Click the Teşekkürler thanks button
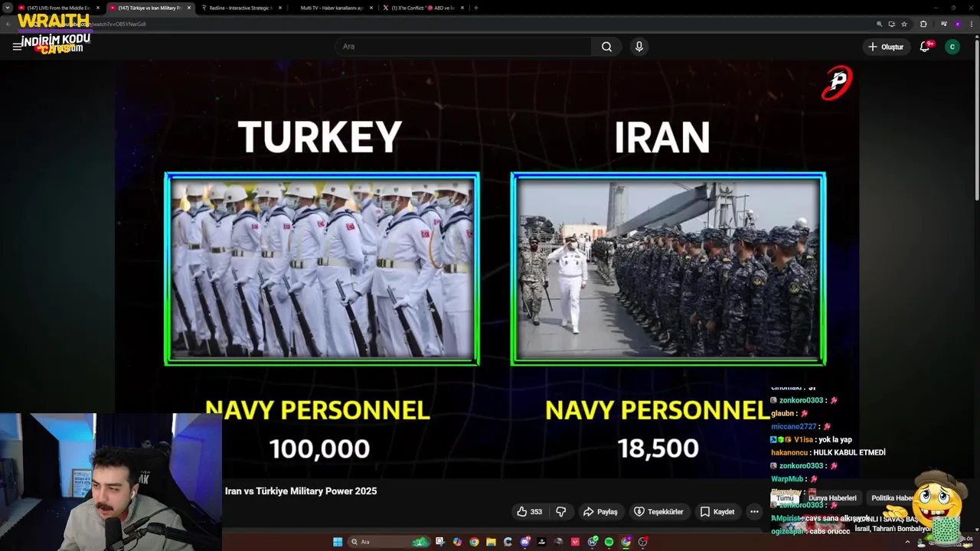This screenshot has width=980, height=551. [658, 512]
